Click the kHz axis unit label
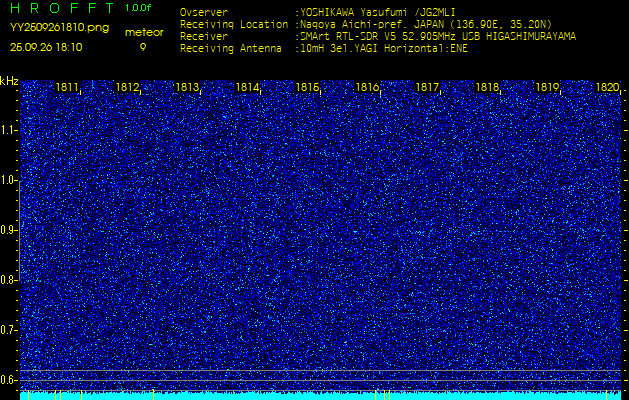629x400 pixels. (9, 81)
